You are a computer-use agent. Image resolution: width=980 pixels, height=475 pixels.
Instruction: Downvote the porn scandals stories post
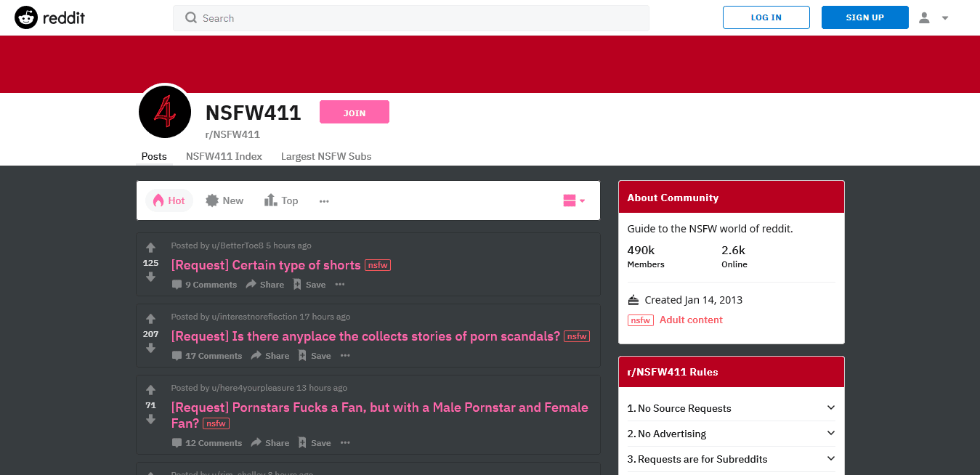click(150, 348)
